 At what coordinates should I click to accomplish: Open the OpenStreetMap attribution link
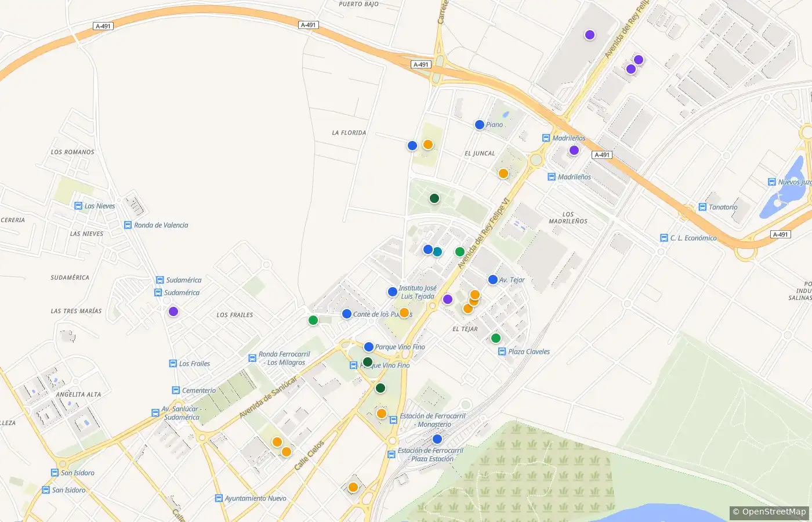pos(774,512)
